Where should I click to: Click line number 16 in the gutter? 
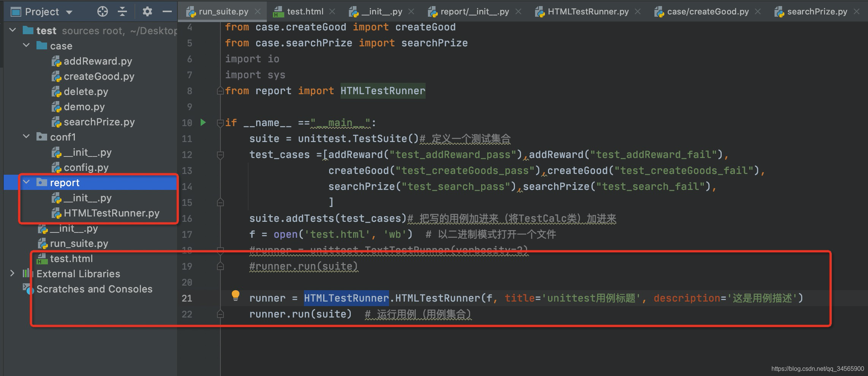[187, 218]
